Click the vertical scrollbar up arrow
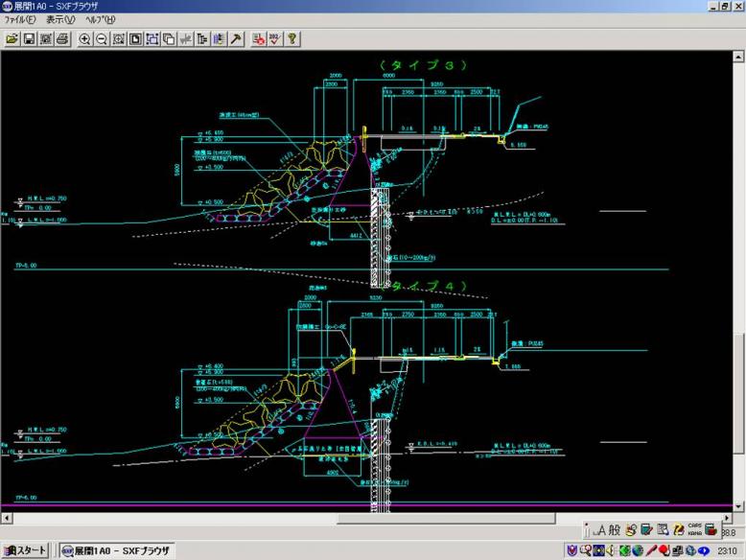Image resolution: width=746 pixels, height=560 pixels. pos(738,57)
